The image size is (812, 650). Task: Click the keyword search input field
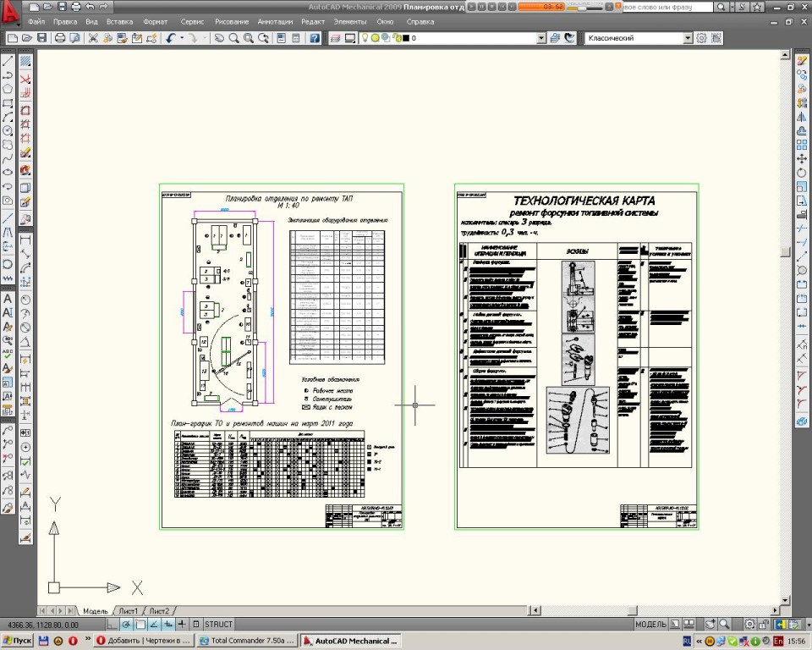(x=667, y=7)
